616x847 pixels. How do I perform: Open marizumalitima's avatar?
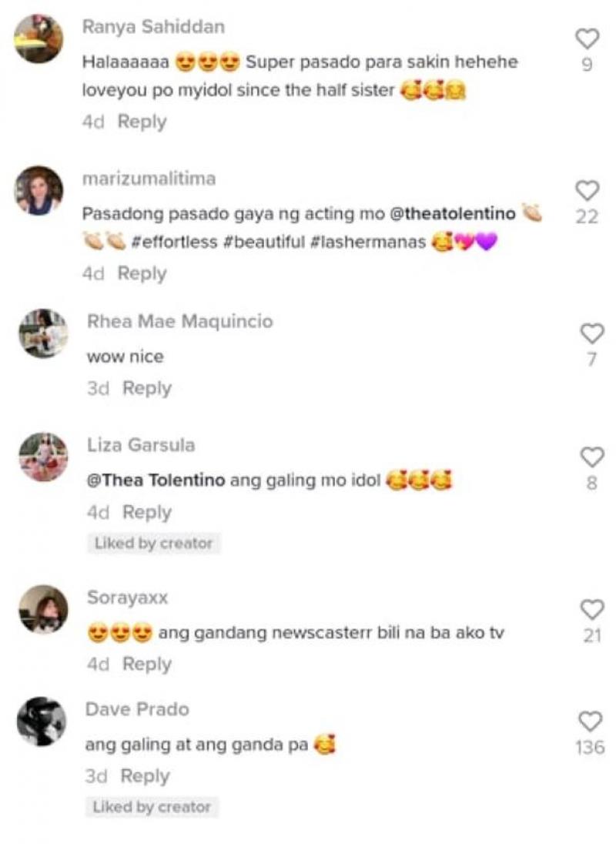click(38, 191)
